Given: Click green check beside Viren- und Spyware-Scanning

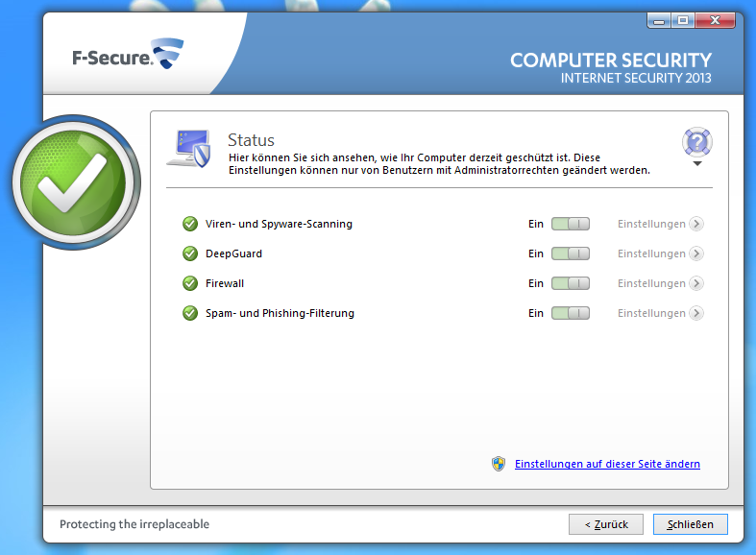Looking at the screenshot, I should (x=190, y=224).
